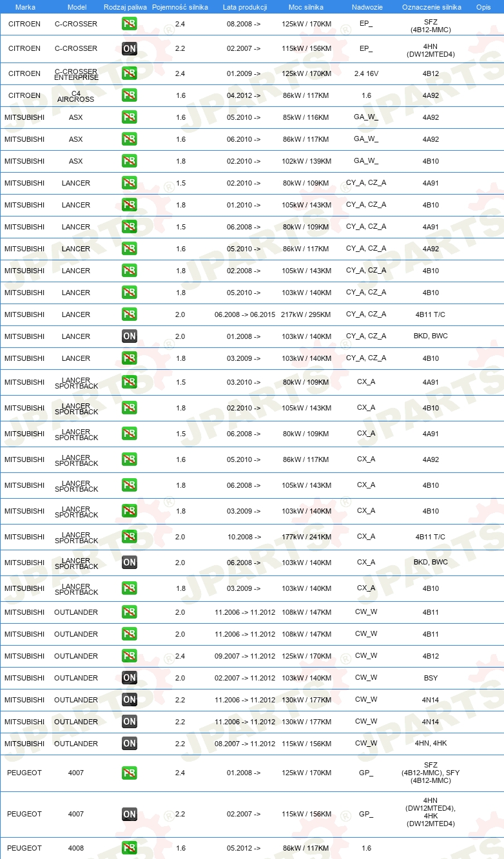Click diesel ON icon for Citroen C-Crosser 2.2
The height and width of the screenshot is (859, 504).
tap(130, 48)
